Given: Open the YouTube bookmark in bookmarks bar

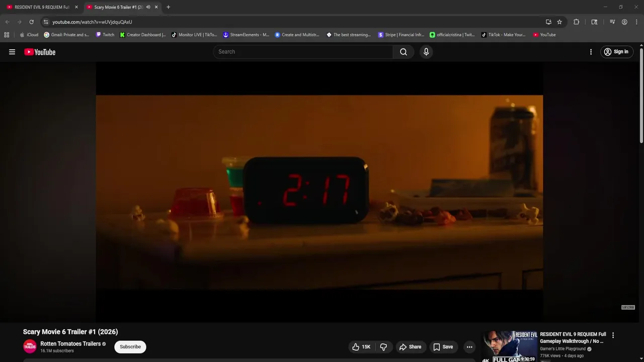Looking at the screenshot, I should pyautogui.click(x=544, y=35).
